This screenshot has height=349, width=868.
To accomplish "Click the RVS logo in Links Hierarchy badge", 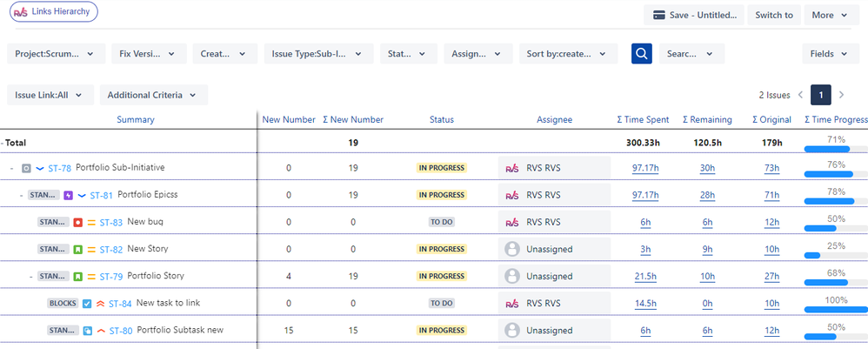I will [21, 12].
